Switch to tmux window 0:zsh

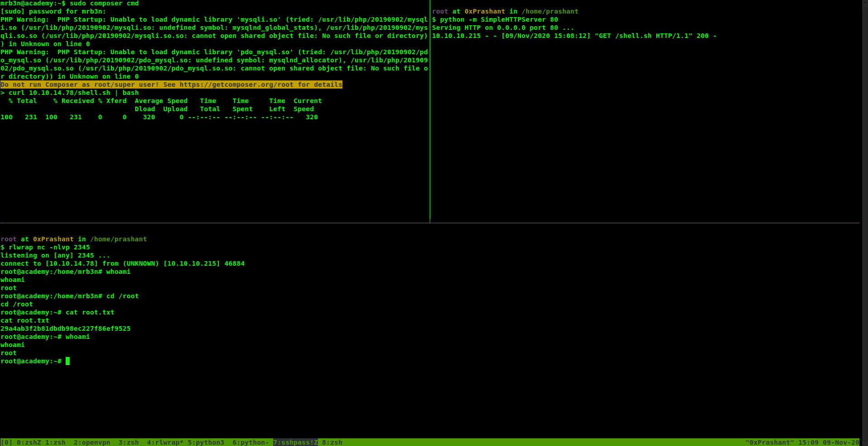coord(29,442)
